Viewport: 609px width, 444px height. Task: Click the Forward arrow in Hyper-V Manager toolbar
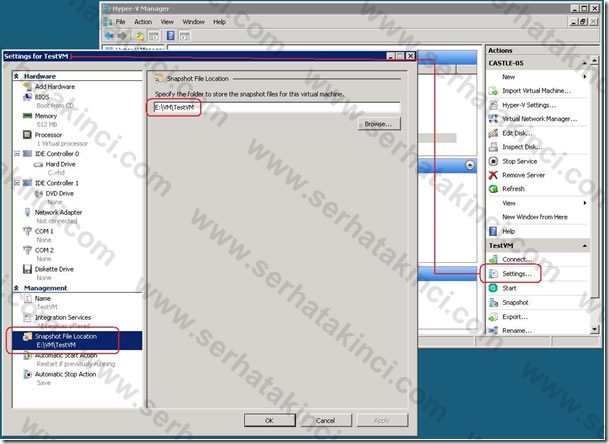[122, 36]
